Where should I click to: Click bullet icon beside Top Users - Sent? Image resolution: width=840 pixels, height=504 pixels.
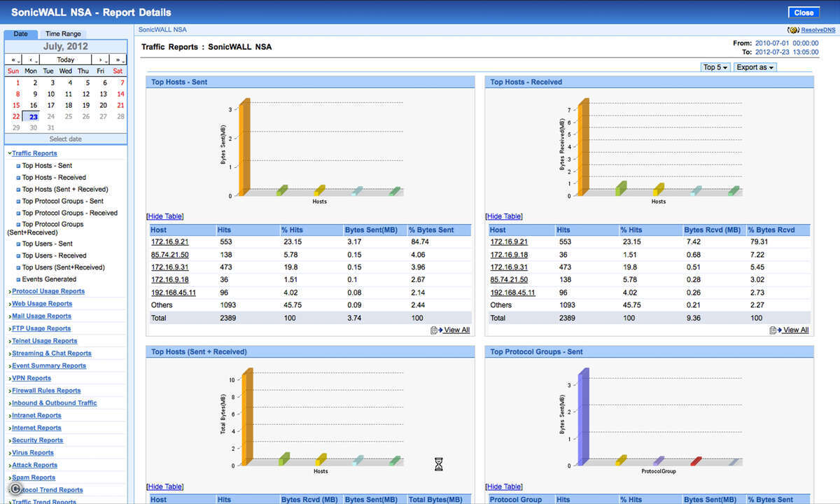pos(18,244)
